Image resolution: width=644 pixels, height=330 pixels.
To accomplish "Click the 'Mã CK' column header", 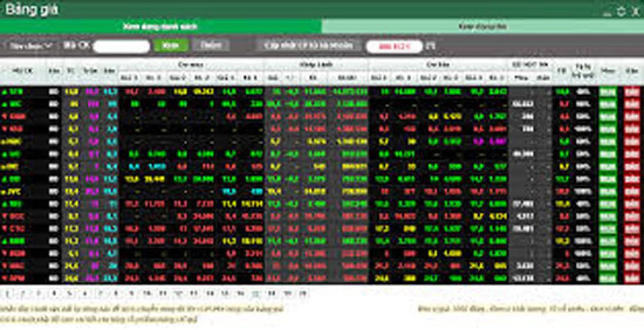I will [23, 71].
